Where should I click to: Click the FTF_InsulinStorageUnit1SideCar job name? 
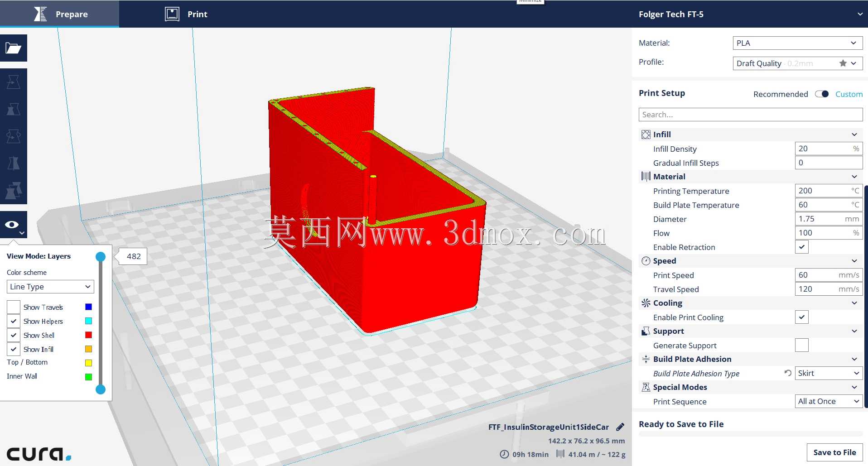click(549, 427)
